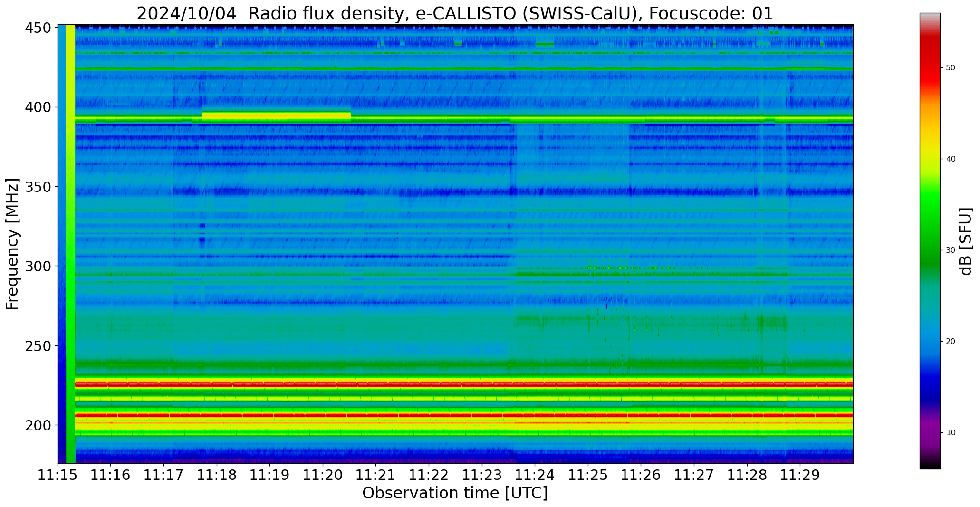Image resolution: width=980 pixels, height=507 pixels.
Task: Click the 11:28 time tick label
Action: point(747,475)
